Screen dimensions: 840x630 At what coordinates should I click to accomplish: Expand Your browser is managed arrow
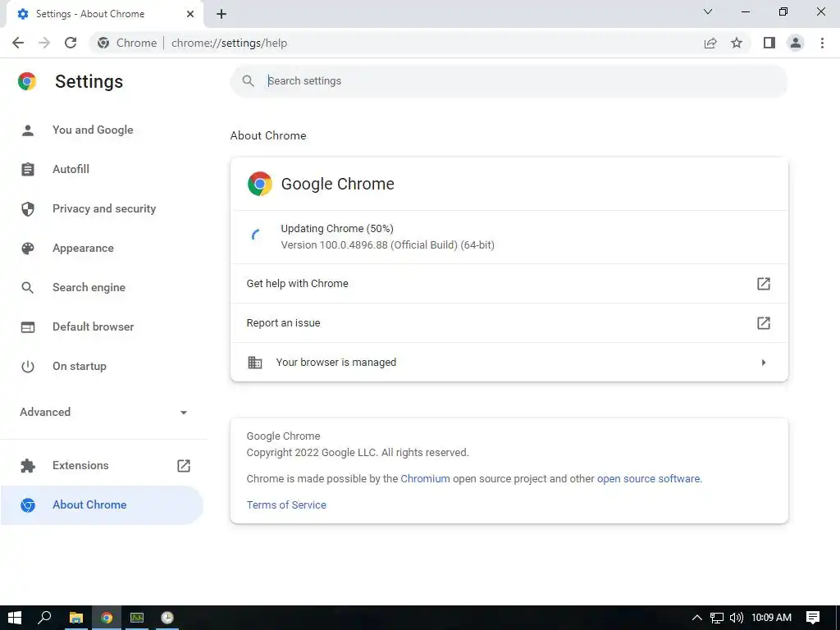point(764,363)
